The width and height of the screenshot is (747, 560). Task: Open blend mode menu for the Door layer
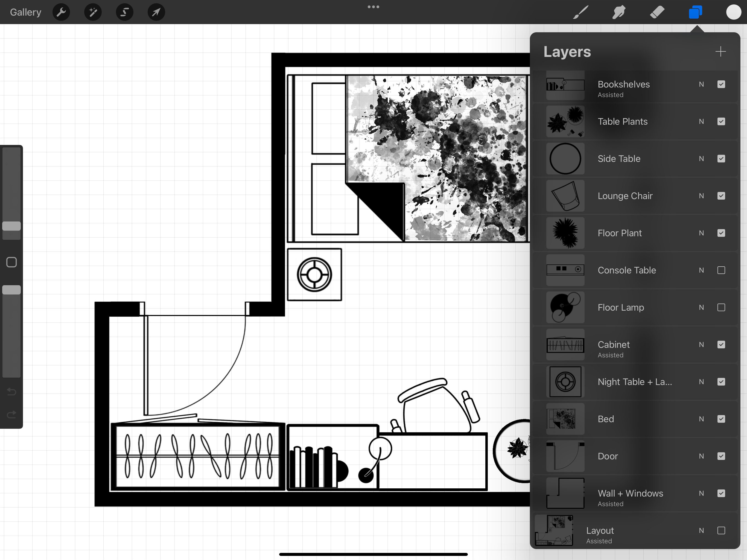point(701,456)
